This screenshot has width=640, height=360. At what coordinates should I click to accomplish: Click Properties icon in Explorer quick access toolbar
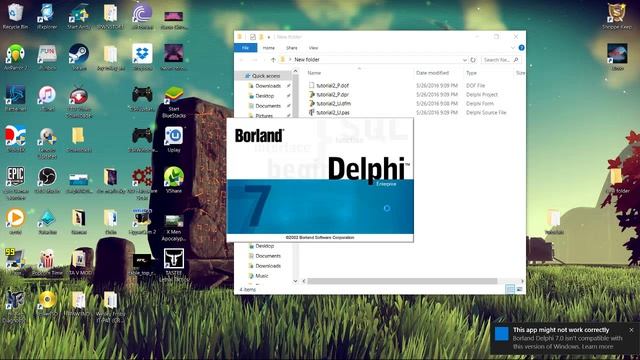pos(253,37)
